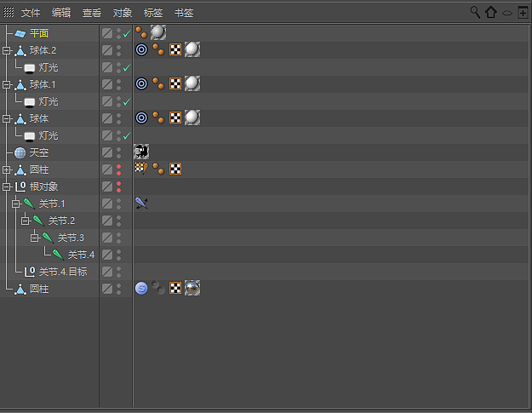Open the 查看 menu
The width and height of the screenshot is (532, 413).
click(x=92, y=14)
